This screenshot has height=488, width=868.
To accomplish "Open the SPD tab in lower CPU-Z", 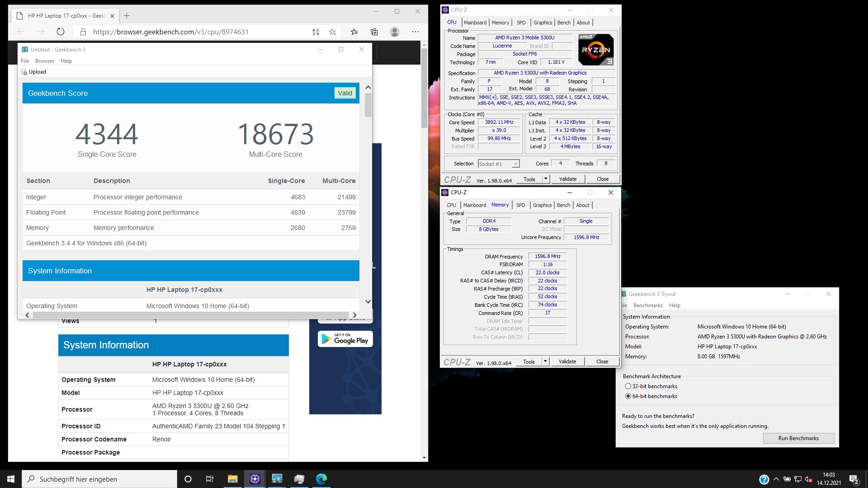I will click(x=521, y=205).
